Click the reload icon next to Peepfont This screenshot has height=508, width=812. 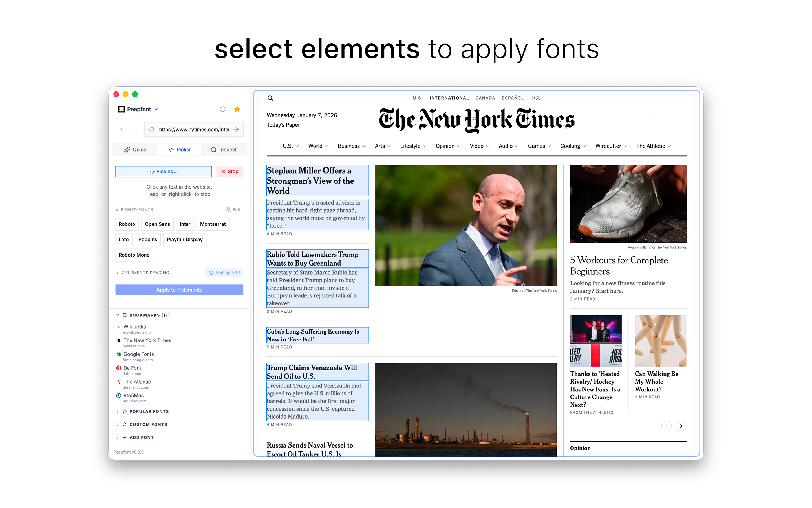(222, 109)
